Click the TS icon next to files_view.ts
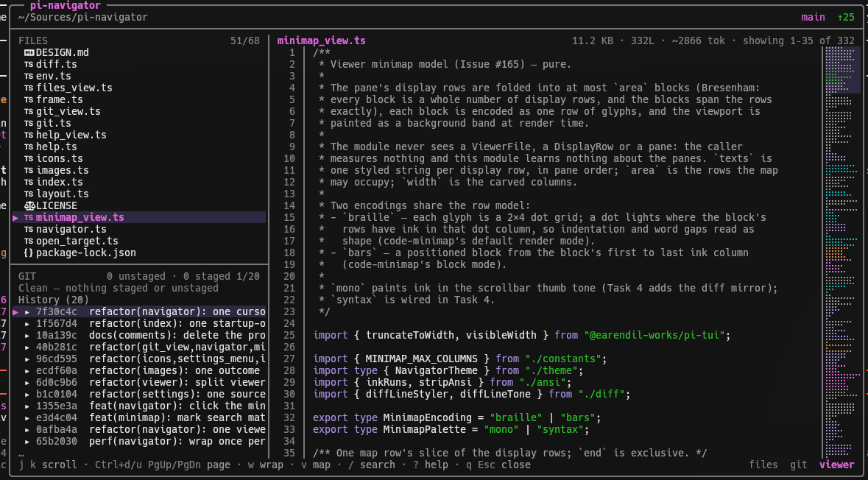The width and height of the screenshot is (868, 480). [29, 88]
